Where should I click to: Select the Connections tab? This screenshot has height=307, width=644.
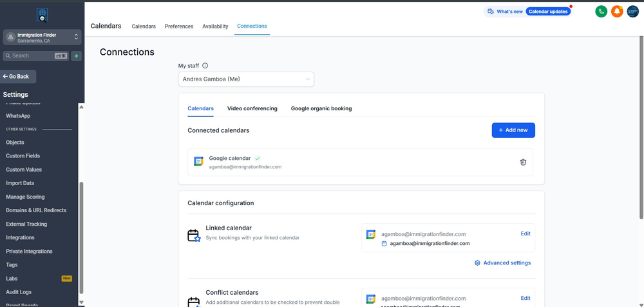tap(252, 26)
